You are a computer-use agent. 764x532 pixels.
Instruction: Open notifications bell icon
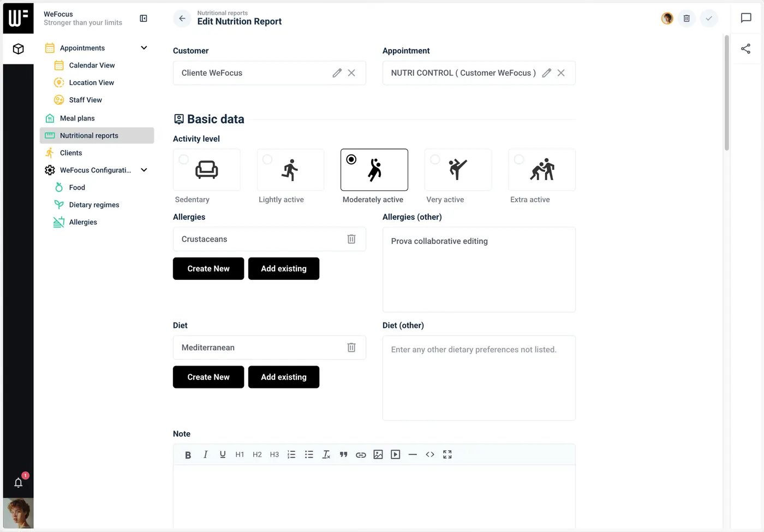[x=18, y=482]
